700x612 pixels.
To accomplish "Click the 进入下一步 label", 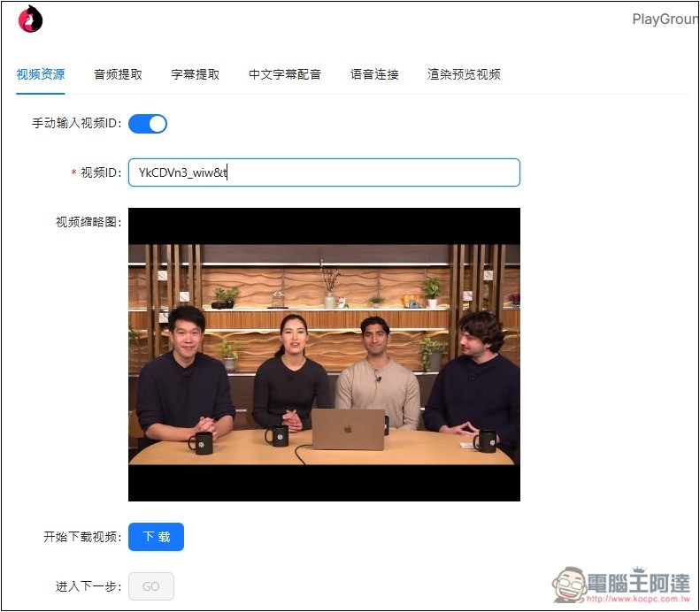I will [x=88, y=586].
